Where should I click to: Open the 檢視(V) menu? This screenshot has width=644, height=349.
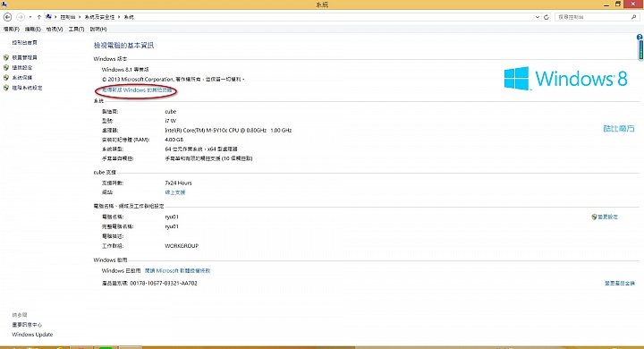click(x=55, y=30)
